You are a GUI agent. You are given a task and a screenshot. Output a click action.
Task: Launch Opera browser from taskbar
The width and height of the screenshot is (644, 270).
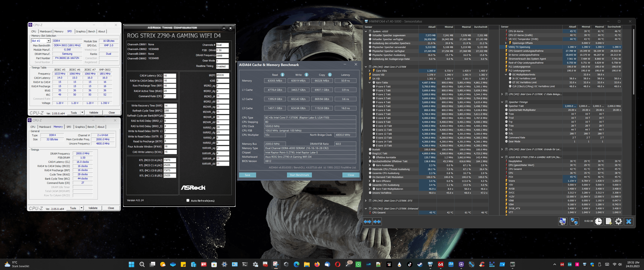[x=338, y=264]
